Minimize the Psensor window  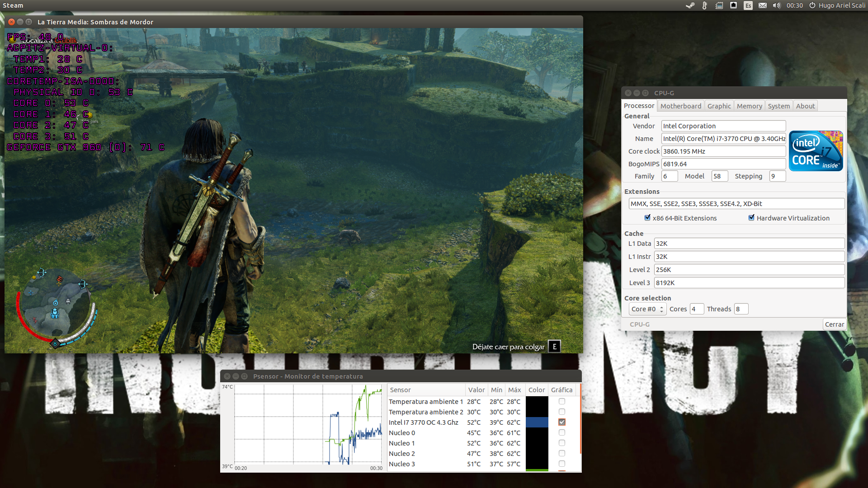(x=236, y=376)
